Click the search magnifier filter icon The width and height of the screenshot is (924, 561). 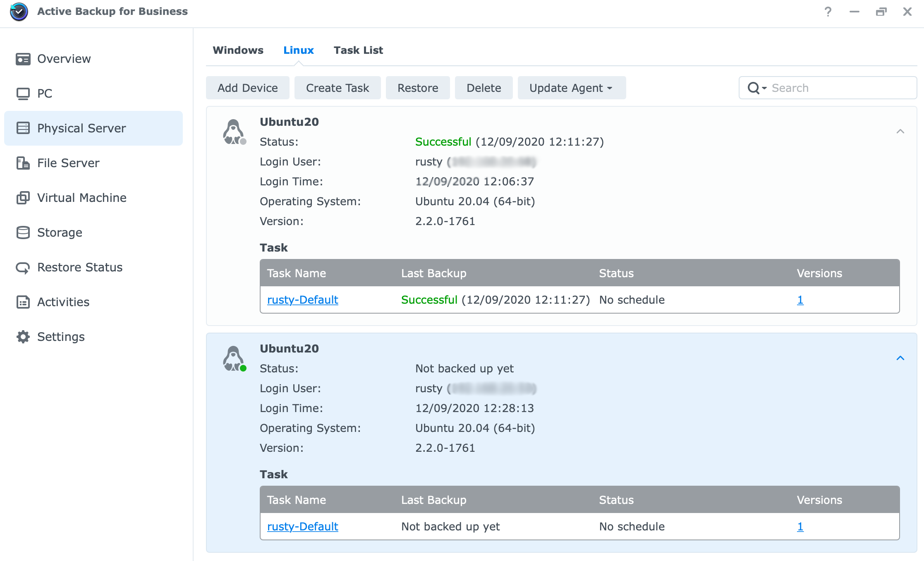pyautogui.click(x=757, y=88)
